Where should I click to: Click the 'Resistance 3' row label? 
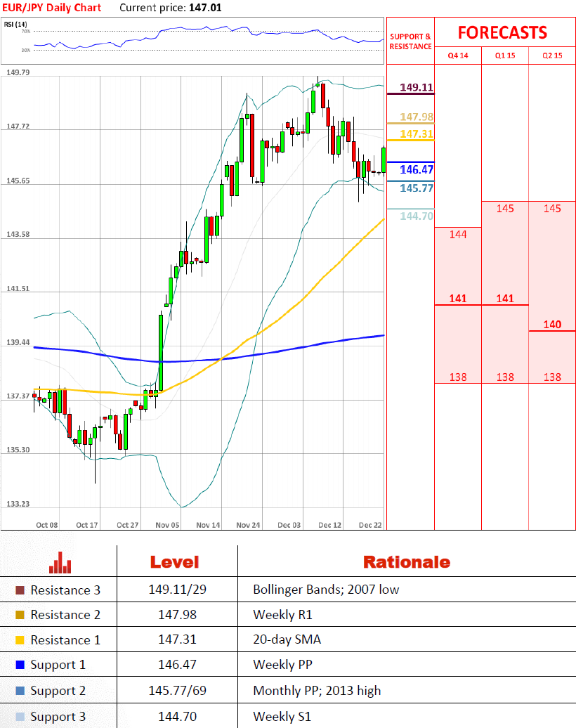65,590
